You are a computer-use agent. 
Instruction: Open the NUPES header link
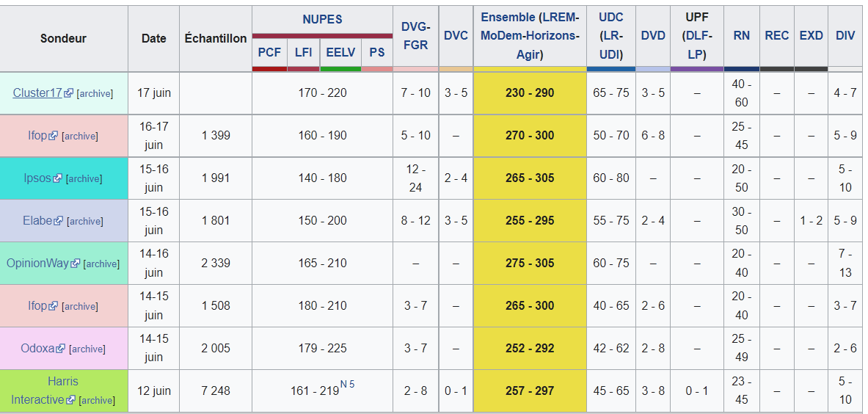322,19
